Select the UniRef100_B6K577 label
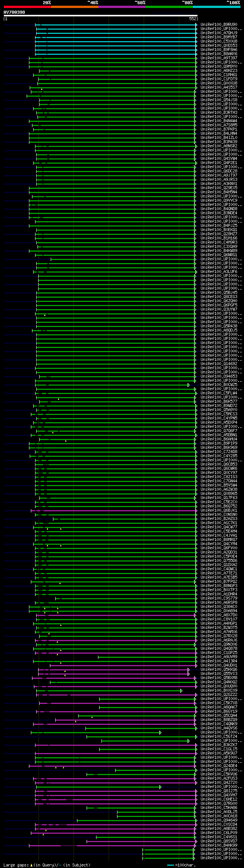Screen dimensions: 244x868 click(219, 402)
